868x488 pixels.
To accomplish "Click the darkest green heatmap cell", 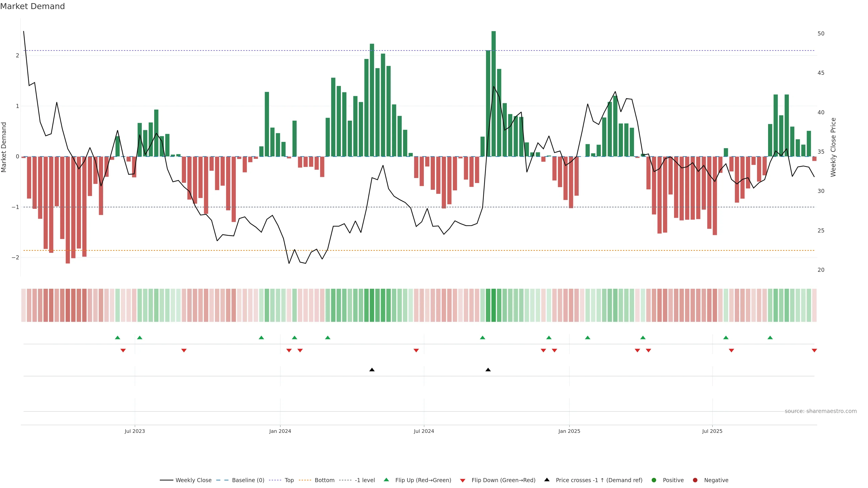I will [494, 305].
